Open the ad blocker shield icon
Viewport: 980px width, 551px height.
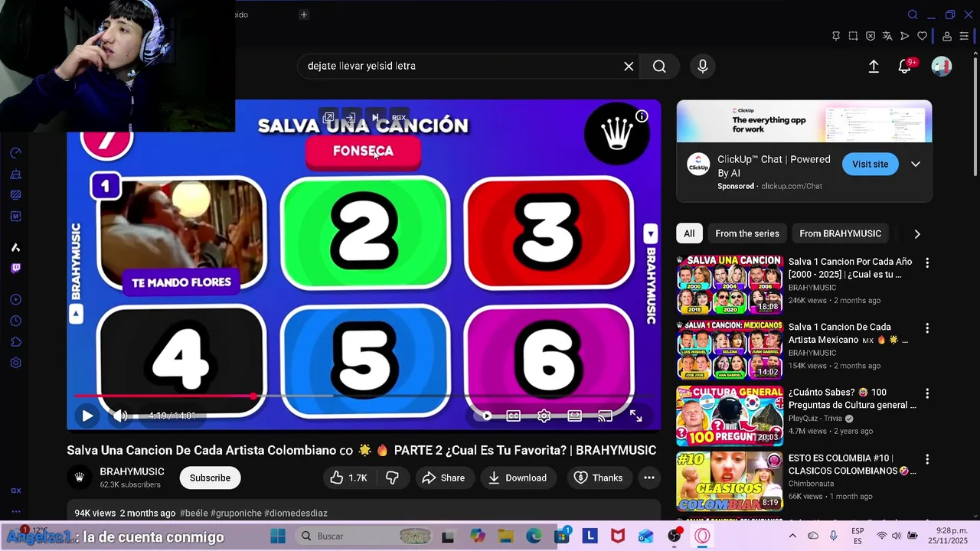pyautogui.click(x=871, y=36)
